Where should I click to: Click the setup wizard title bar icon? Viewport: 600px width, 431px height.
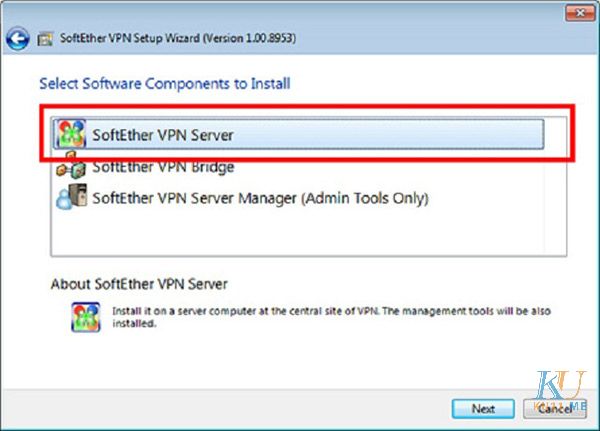(45, 40)
